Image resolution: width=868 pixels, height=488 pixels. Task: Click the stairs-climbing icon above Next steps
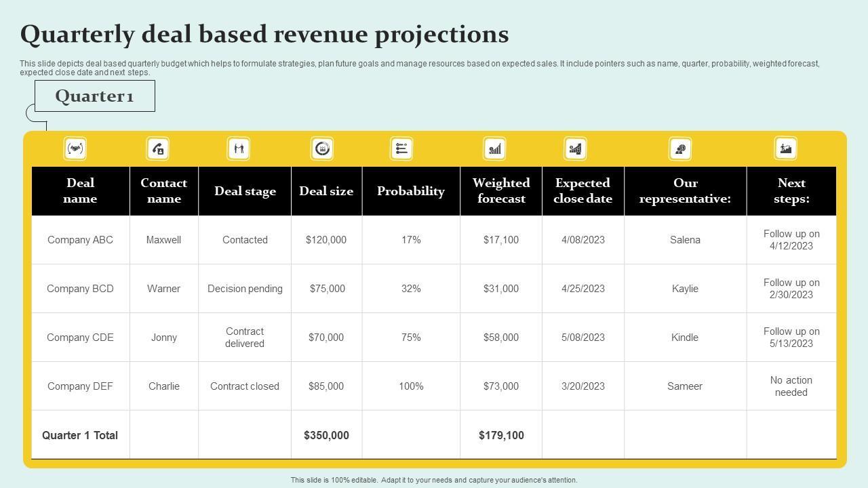785,148
